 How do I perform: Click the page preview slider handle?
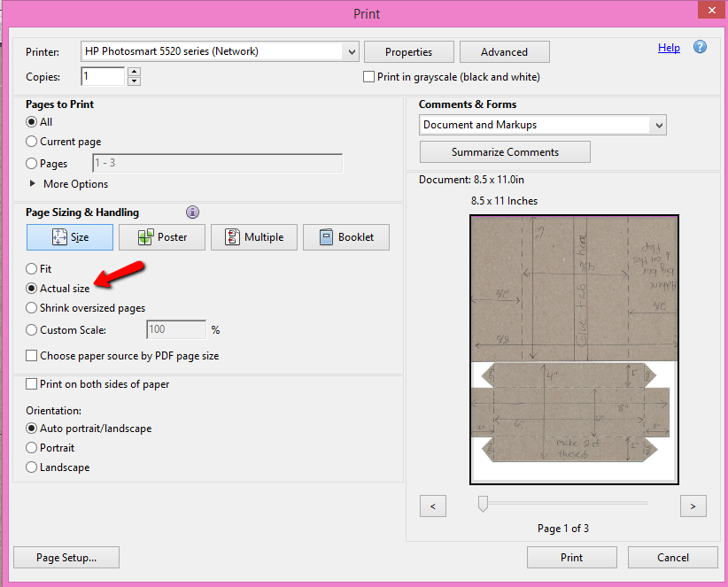[483, 503]
